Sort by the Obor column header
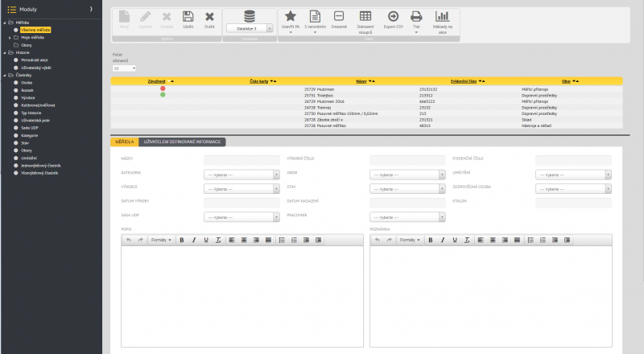 tap(567, 81)
